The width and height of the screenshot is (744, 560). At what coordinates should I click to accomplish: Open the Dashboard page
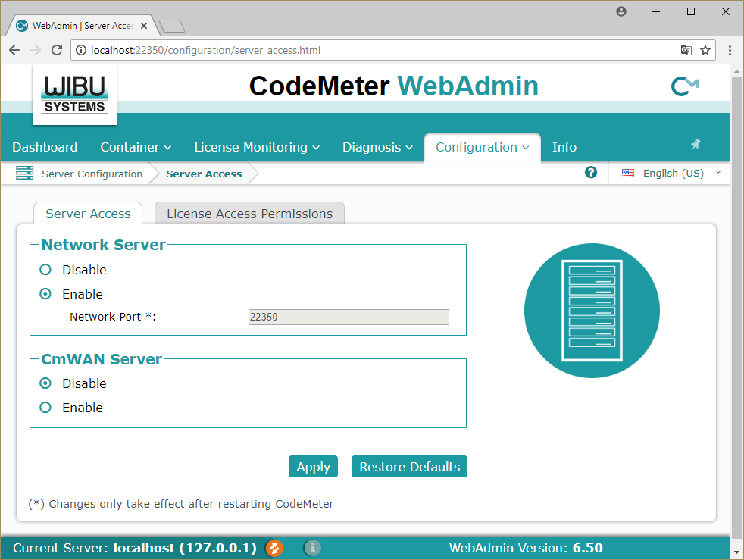point(45,147)
